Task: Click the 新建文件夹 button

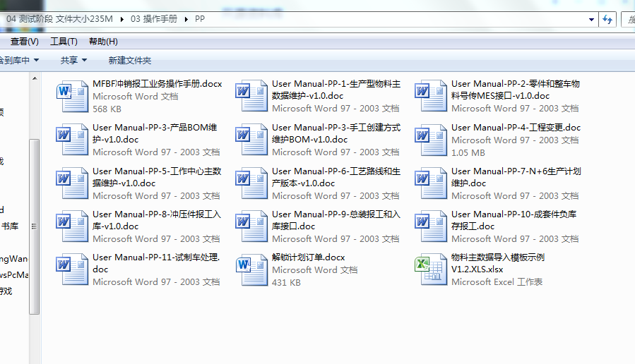Action: click(129, 61)
